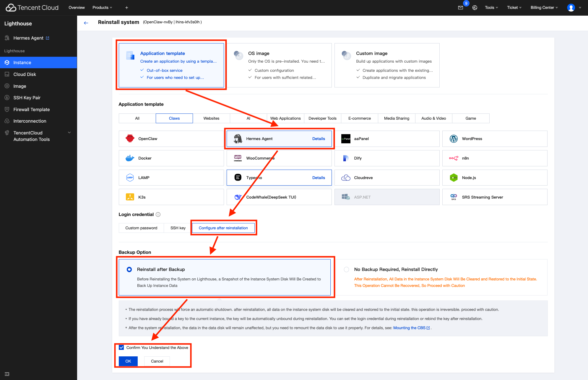This screenshot has width=588, height=380.
Task: Switch to the Websites template tab
Action: pyautogui.click(x=211, y=118)
